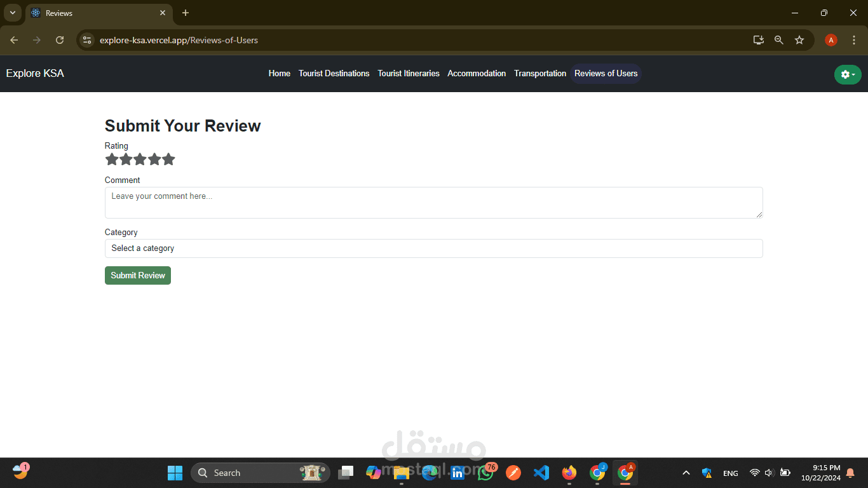Open the Windows Start menu
Screen dimensions: 868x488
(x=175, y=473)
